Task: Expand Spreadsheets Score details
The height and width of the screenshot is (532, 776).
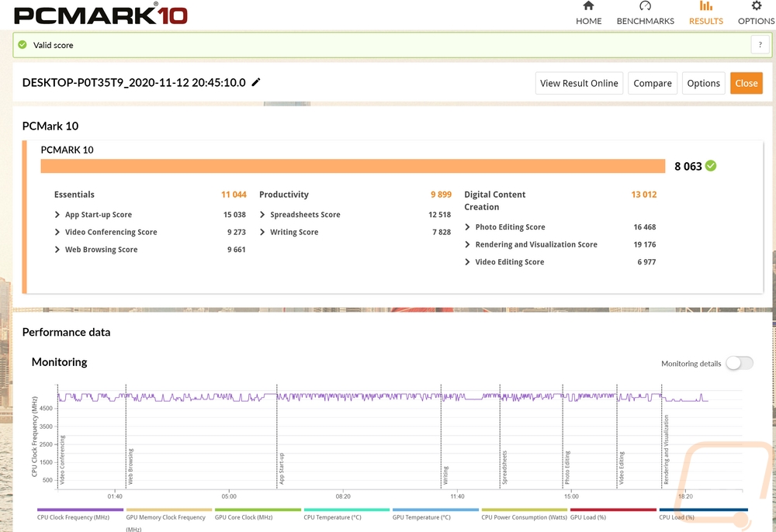Action: pos(262,215)
